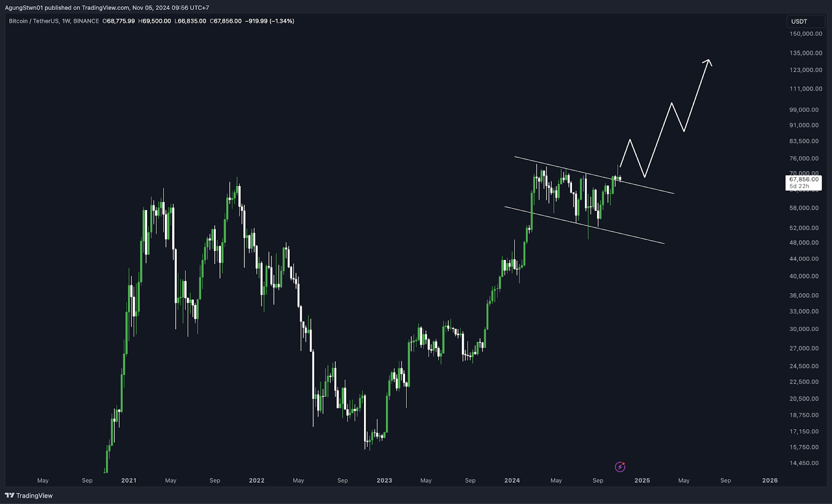The width and height of the screenshot is (832, 504).
Task: Click the 58,000.00 price axis label
Action: tap(804, 208)
